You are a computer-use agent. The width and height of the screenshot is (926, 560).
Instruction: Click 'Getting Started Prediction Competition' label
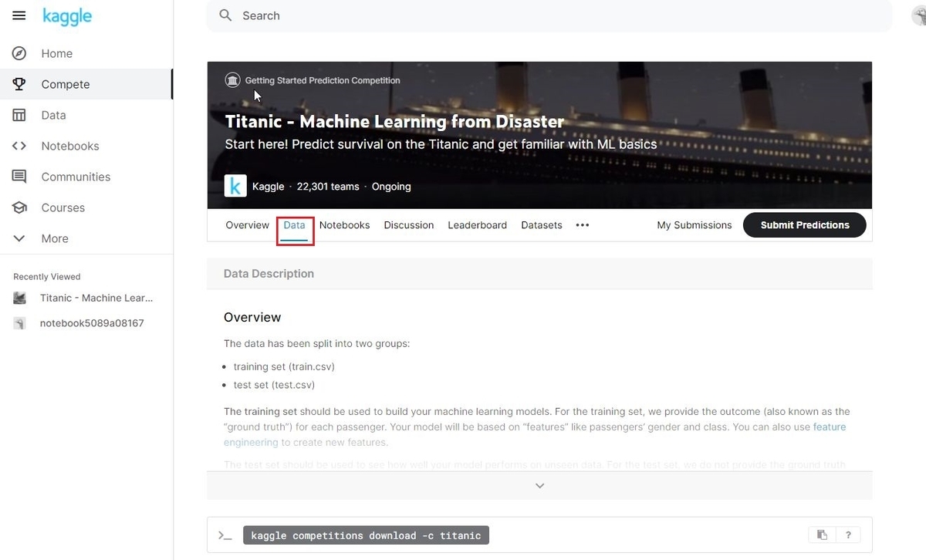[x=323, y=80]
